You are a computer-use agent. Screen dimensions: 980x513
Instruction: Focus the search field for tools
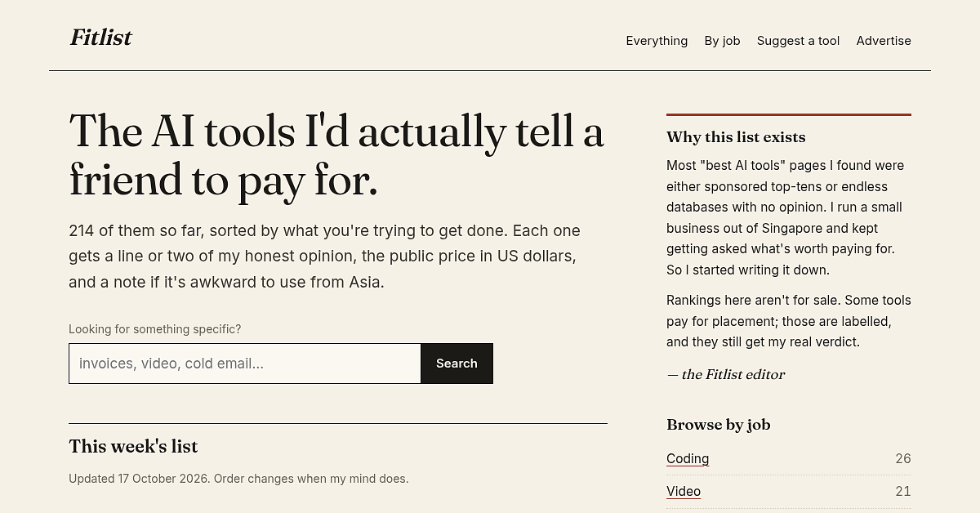click(245, 364)
